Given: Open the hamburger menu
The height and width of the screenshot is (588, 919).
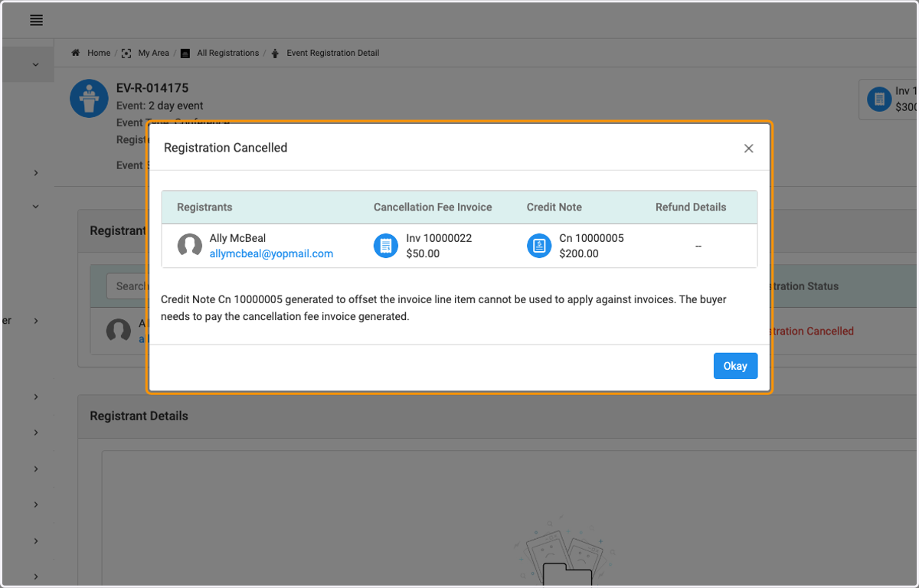Looking at the screenshot, I should tap(36, 21).
